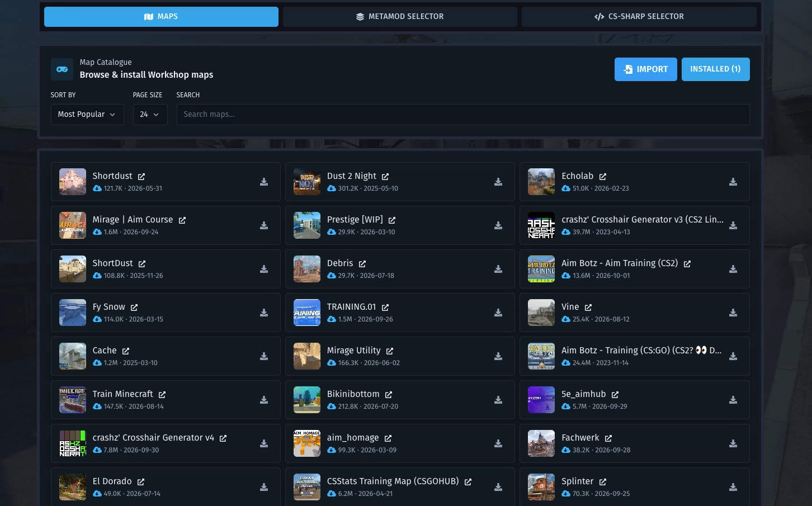The height and width of the screenshot is (506, 812).
Task: Click the Import button
Action: [x=646, y=69]
